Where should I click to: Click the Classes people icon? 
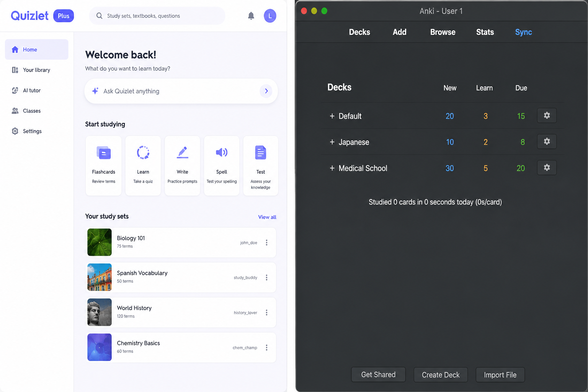tap(15, 111)
